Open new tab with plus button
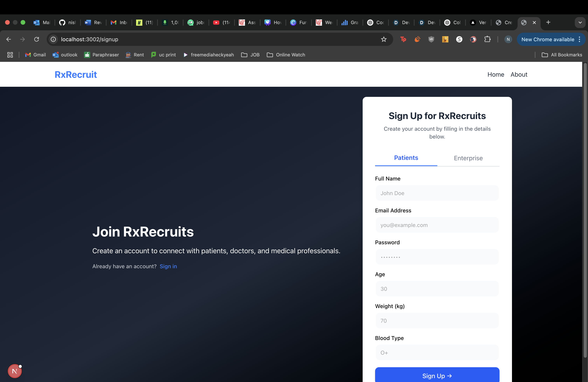The image size is (588, 382). (548, 23)
